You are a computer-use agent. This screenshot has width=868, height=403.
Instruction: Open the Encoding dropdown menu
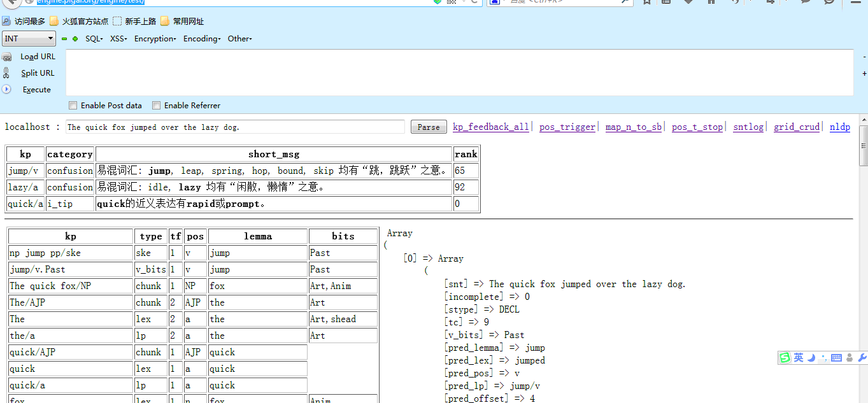202,39
